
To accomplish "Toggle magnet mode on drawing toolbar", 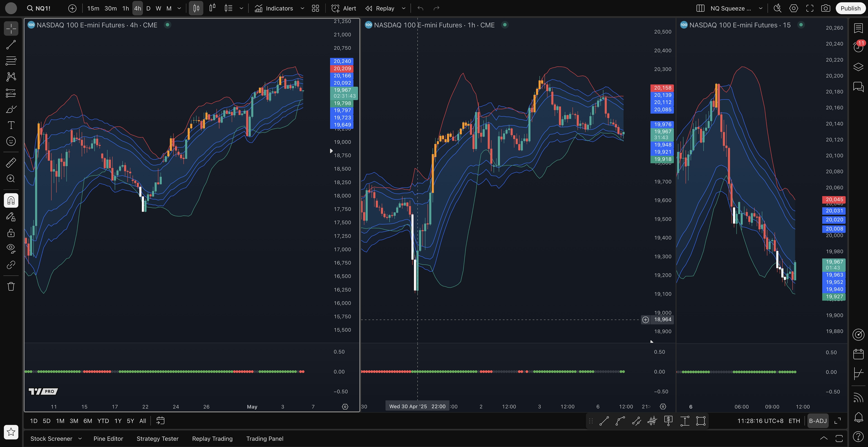I will [x=11, y=201].
